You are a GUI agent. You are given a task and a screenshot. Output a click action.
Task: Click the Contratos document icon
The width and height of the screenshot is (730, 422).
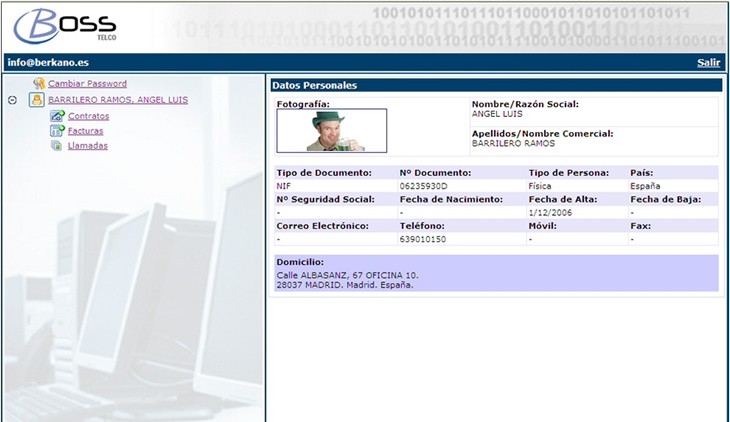click(57, 116)
